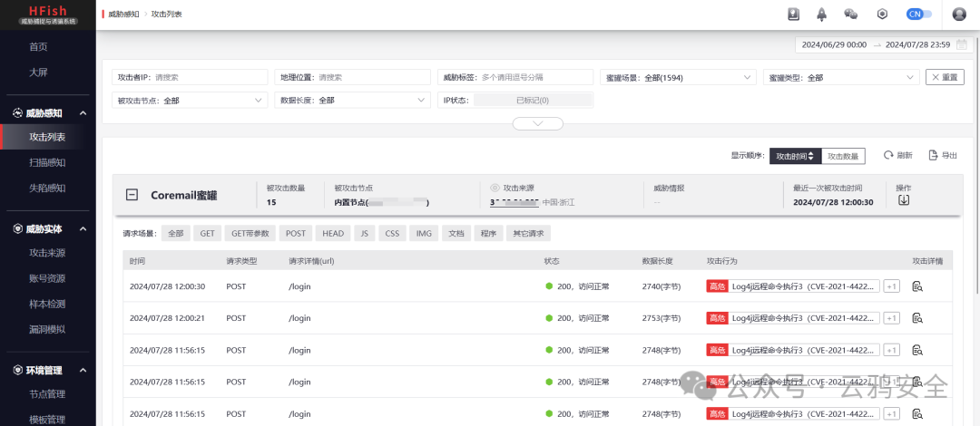Click +1 tag in 12:00:21 row
This screenshot has width=980, height=426.
click(892, 318)
